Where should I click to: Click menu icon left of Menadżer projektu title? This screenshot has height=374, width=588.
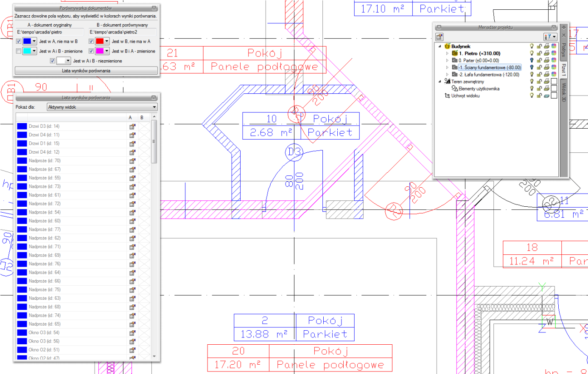439,27
